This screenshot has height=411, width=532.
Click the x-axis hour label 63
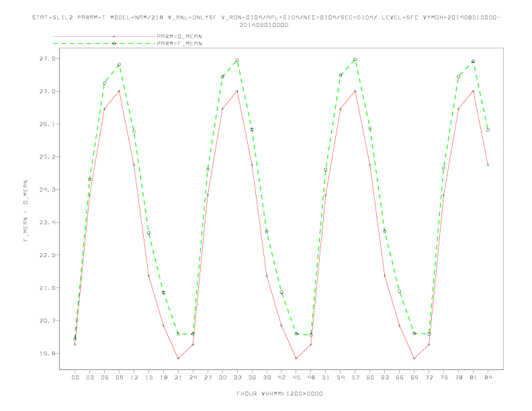point(385,377)
